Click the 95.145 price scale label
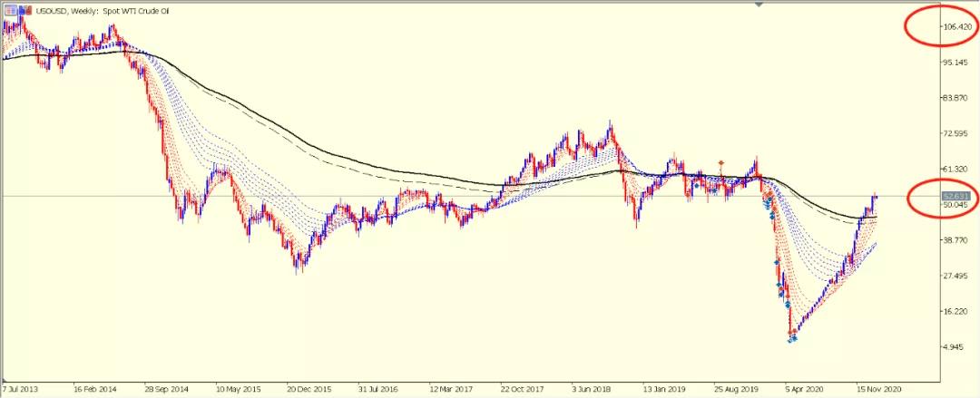The image size is (980, 398). click(957, 63)
